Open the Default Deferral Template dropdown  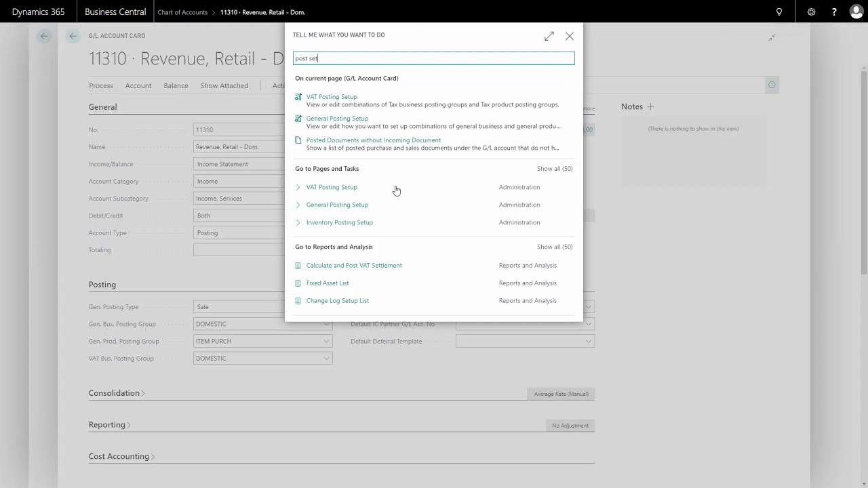point(588,341)
